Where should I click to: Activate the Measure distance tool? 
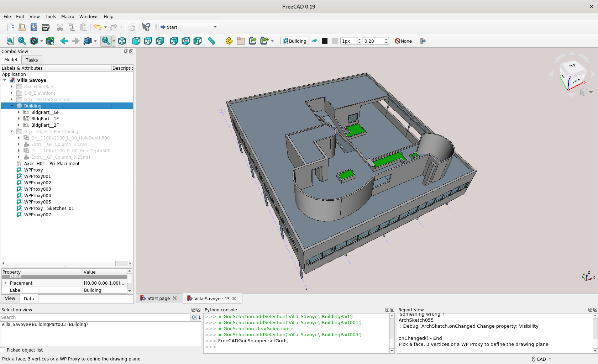click(211, 41)
